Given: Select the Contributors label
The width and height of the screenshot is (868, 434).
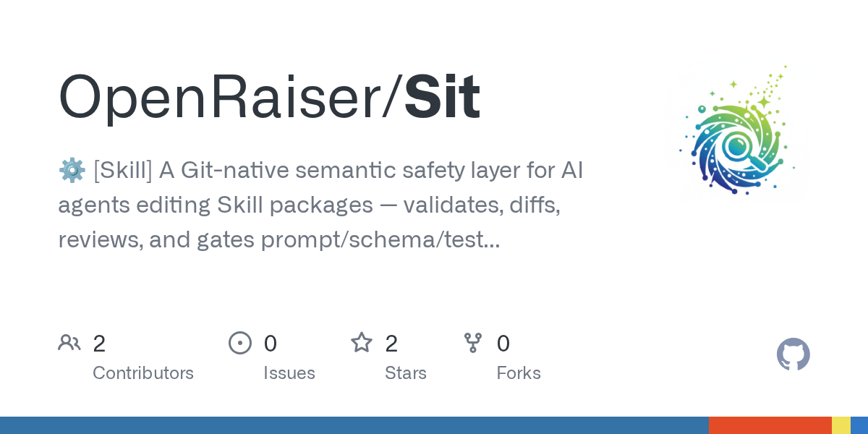Looking at the screenshot, I should point(143,373).
